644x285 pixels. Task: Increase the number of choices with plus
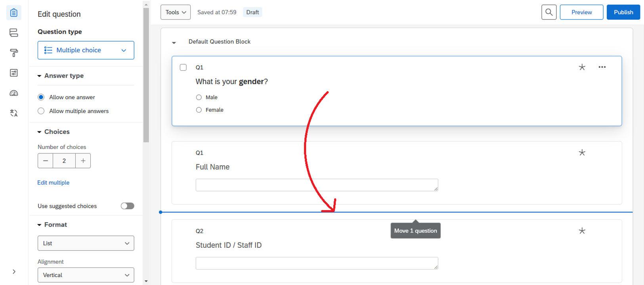[83, 161]
